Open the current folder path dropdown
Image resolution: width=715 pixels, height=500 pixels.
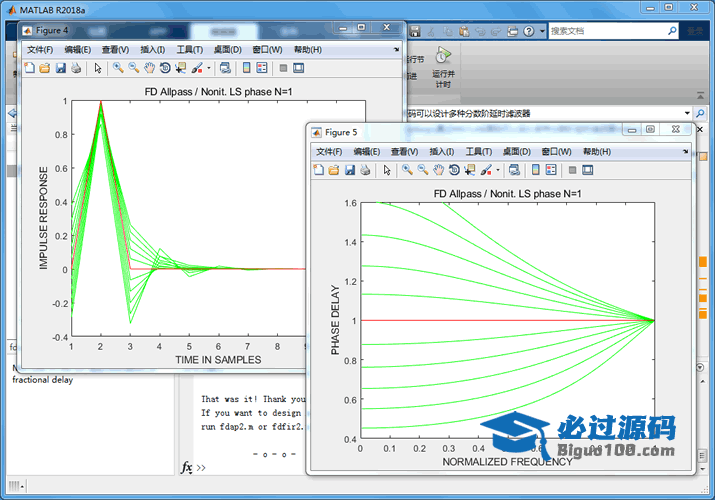click(687, 113)
